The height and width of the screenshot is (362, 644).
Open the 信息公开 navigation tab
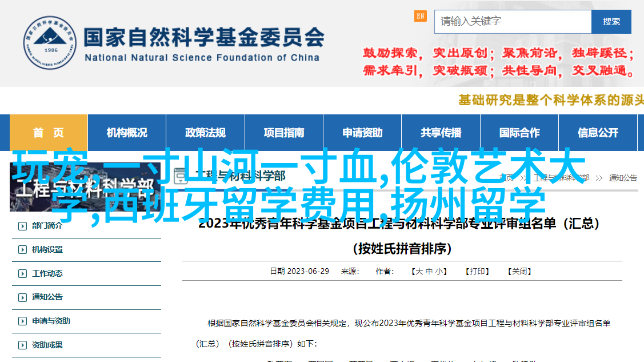click(598, 133)
